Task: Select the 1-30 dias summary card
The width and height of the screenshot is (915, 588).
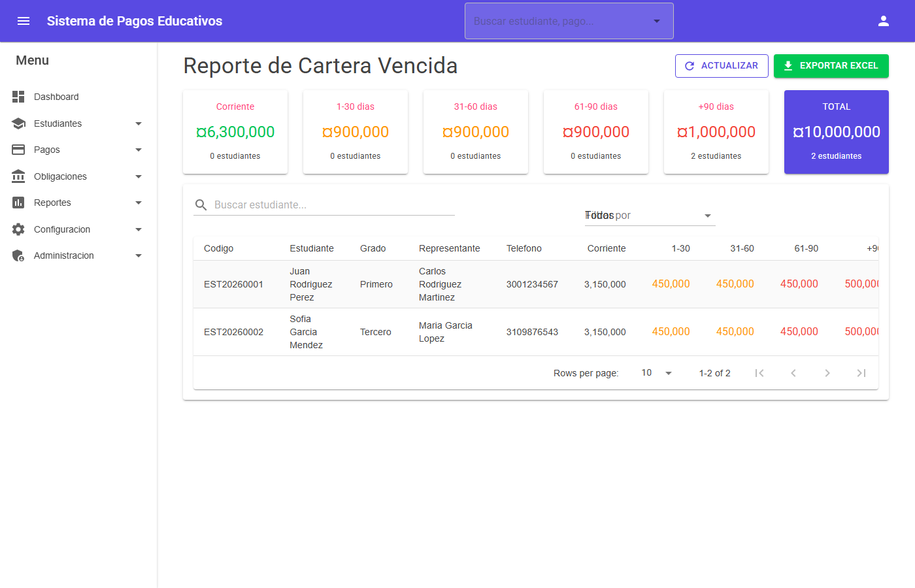Action: (x=356, y=132)
